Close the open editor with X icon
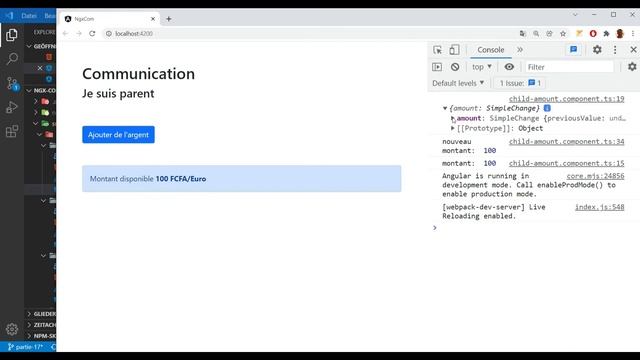Screen dimensions: 640x360 40,68
